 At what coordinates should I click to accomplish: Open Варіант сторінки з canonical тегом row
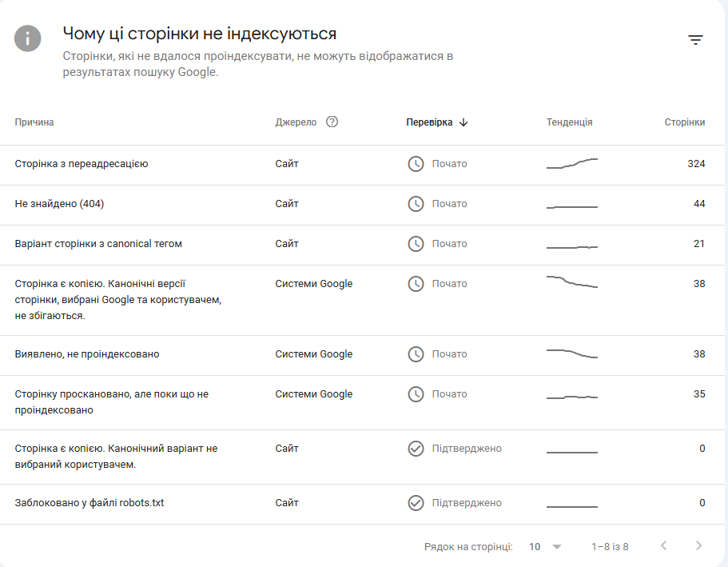click(362, 245)
